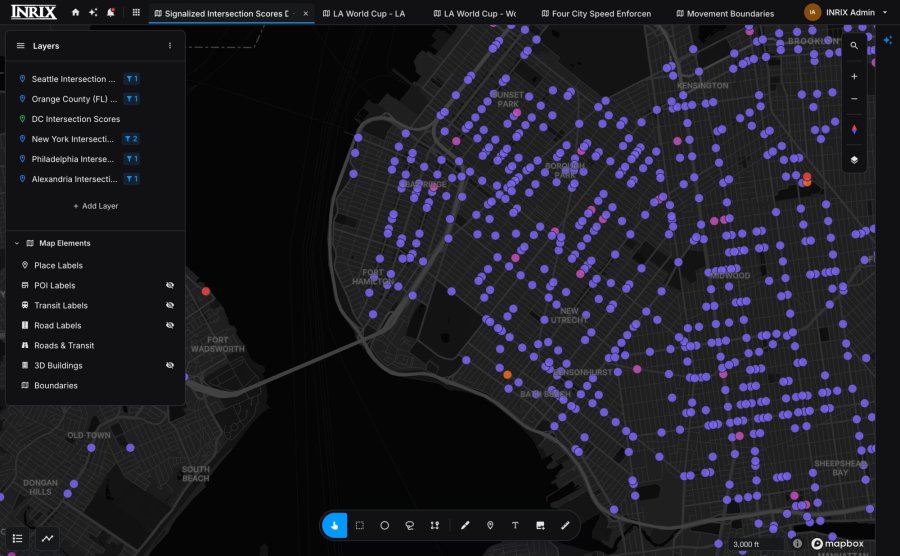Viewport: 900px width, 556px height.
Task: Select the place pin marker tool
Action: (x=490, y=525)
